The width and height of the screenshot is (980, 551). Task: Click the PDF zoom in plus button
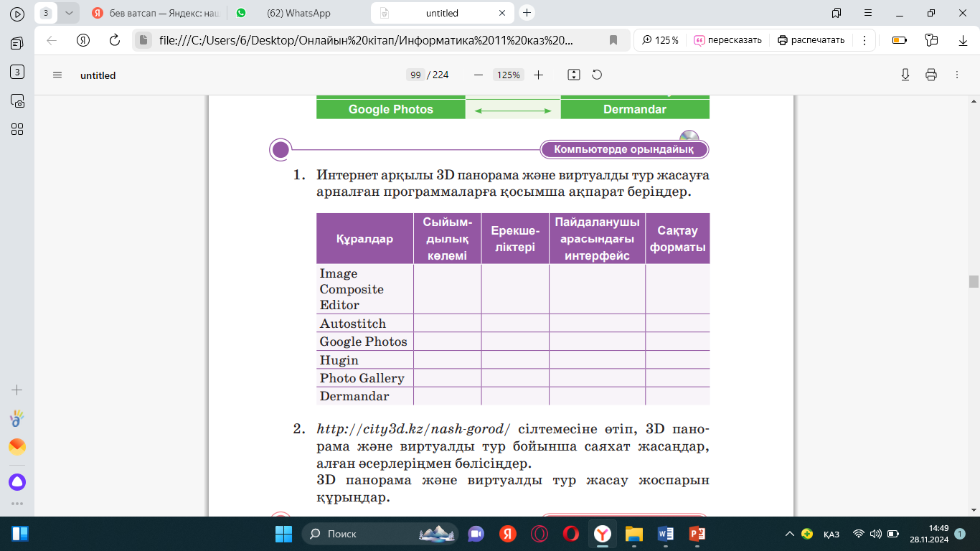point(539,75)
